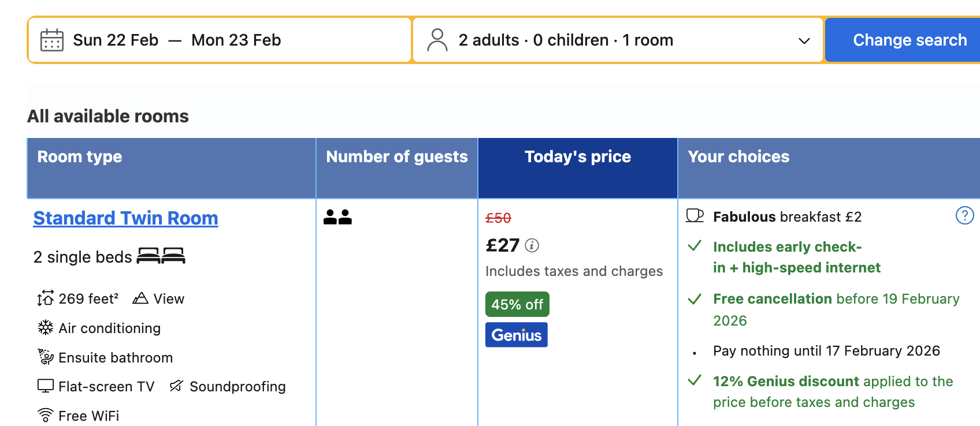Click the breakfast cup icon

(695, 216)
